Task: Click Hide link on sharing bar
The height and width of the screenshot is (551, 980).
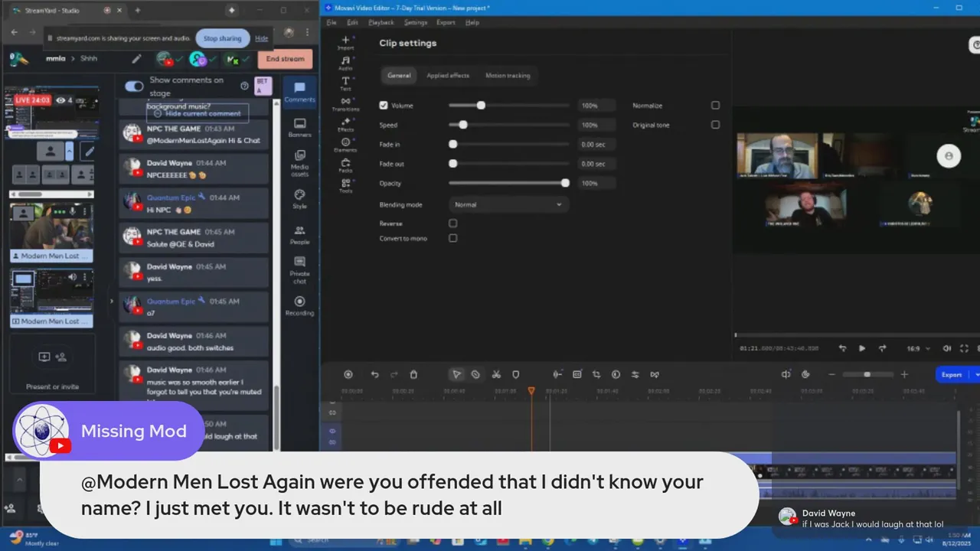Action: pos(262,38)
